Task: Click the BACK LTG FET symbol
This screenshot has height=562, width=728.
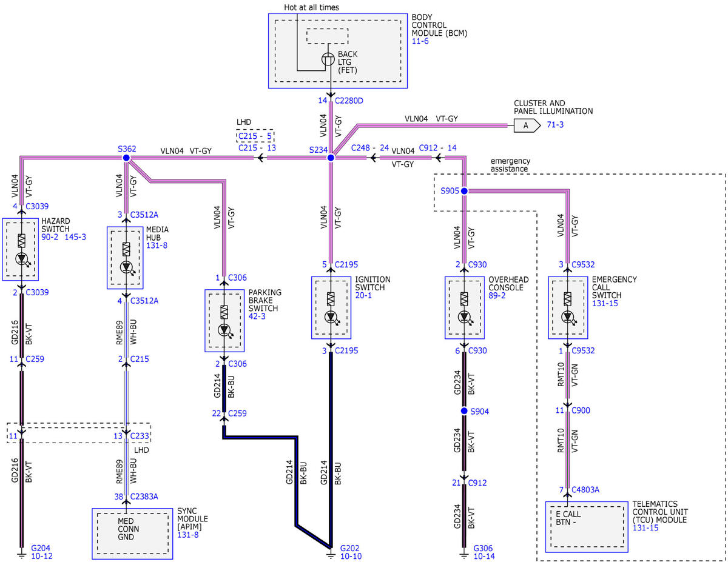Action: point(328,60)
